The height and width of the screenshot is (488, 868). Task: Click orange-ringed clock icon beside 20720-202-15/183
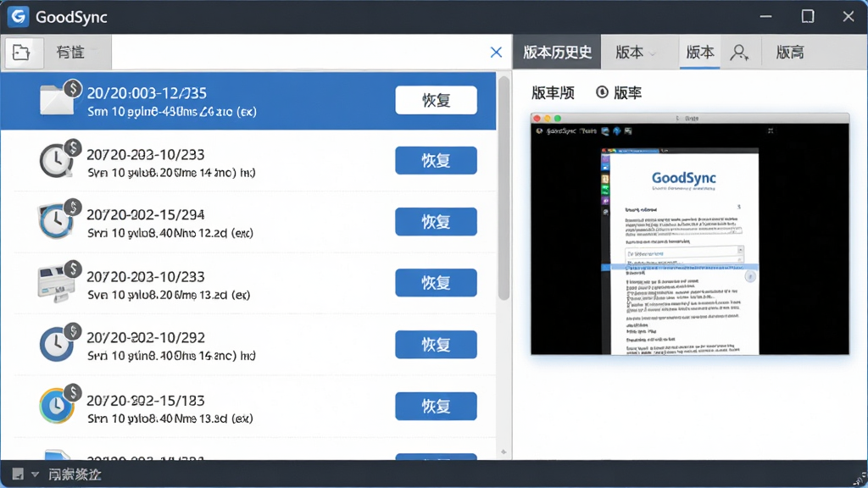coord(58,404)
